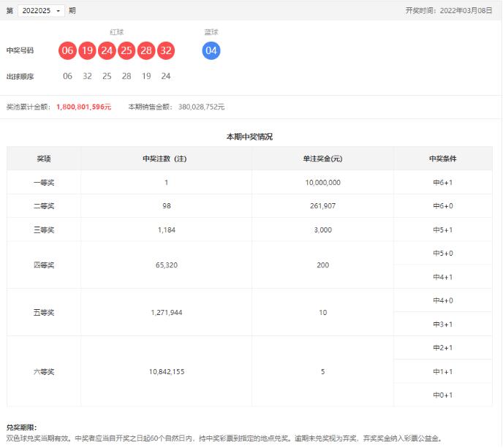Click the condition cell 中6+0
Screen dimensions: 503x448
point(443,206)
